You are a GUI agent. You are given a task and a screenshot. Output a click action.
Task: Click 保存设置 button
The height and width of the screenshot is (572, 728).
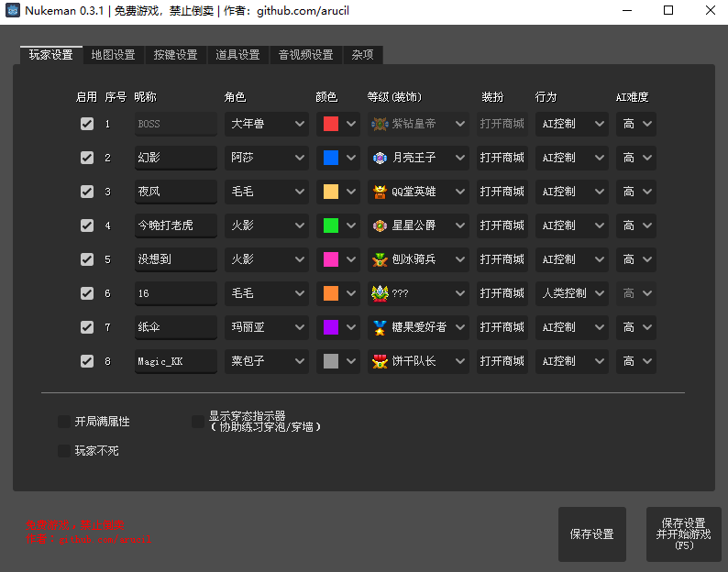point(592,533)
